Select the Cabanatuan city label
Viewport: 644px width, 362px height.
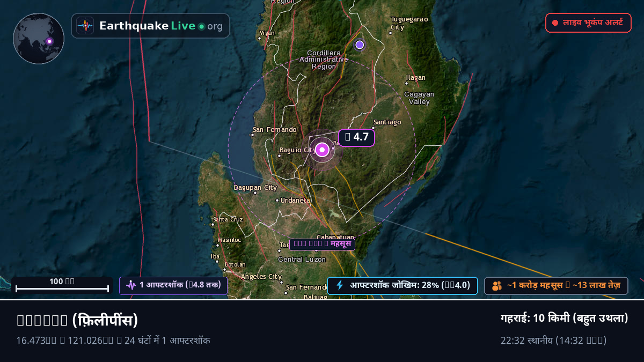[x=335, y=237]
